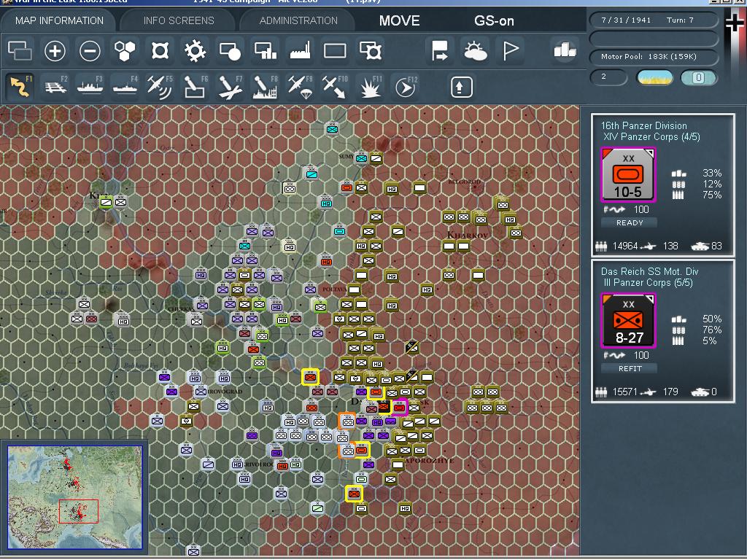Click the Motor Pool 183K readout
This screenshot has height=560, width=747.
click(654, 57)
